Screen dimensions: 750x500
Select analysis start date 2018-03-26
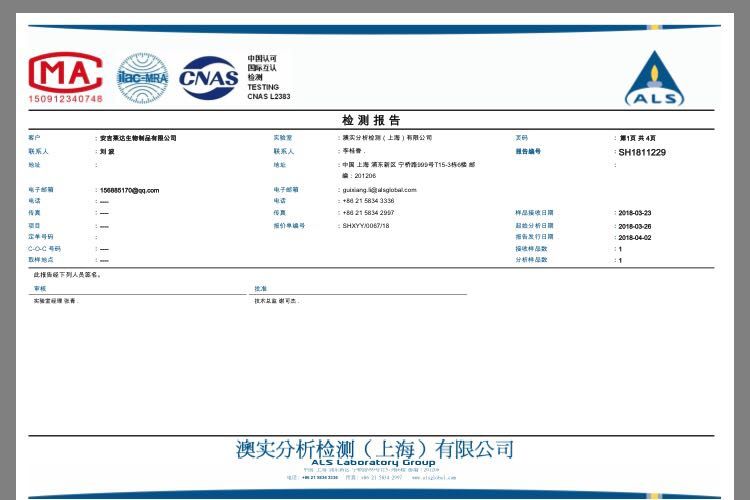(x=635, y=226)
